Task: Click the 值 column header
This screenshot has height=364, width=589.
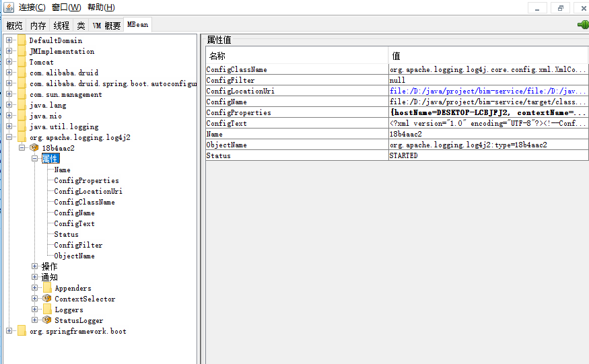Action: point(488,56)
